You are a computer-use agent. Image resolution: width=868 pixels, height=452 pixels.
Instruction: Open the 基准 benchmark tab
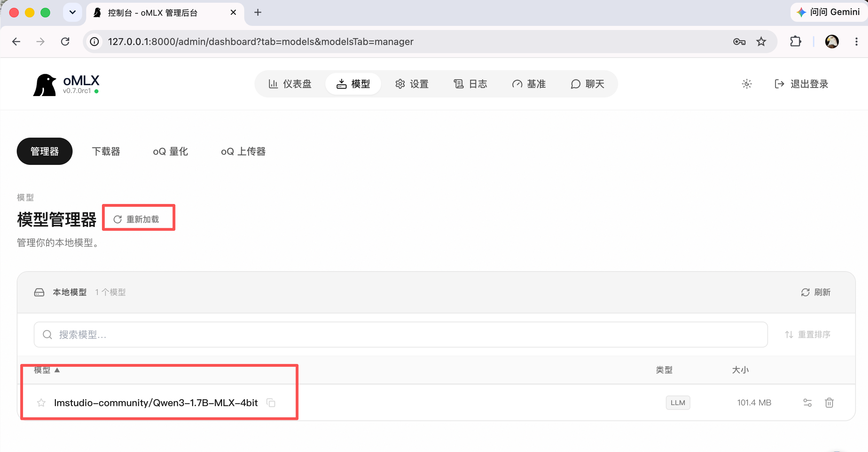point(529,84)
